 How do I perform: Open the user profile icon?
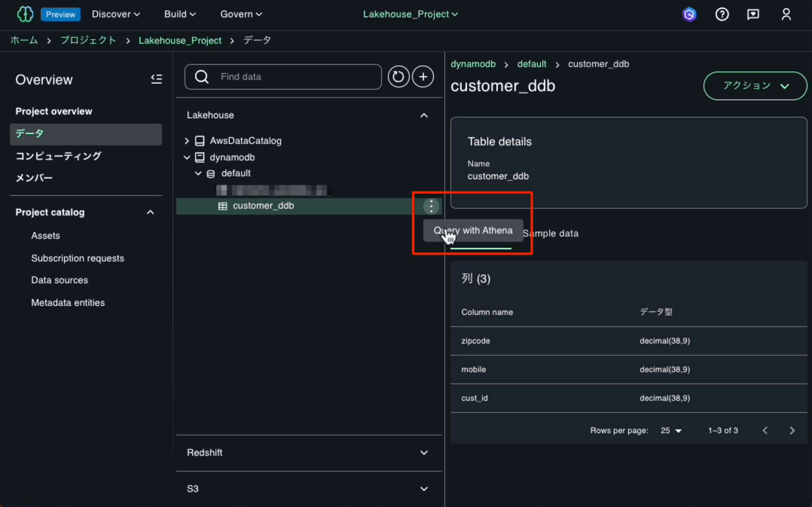pos(786,15)
